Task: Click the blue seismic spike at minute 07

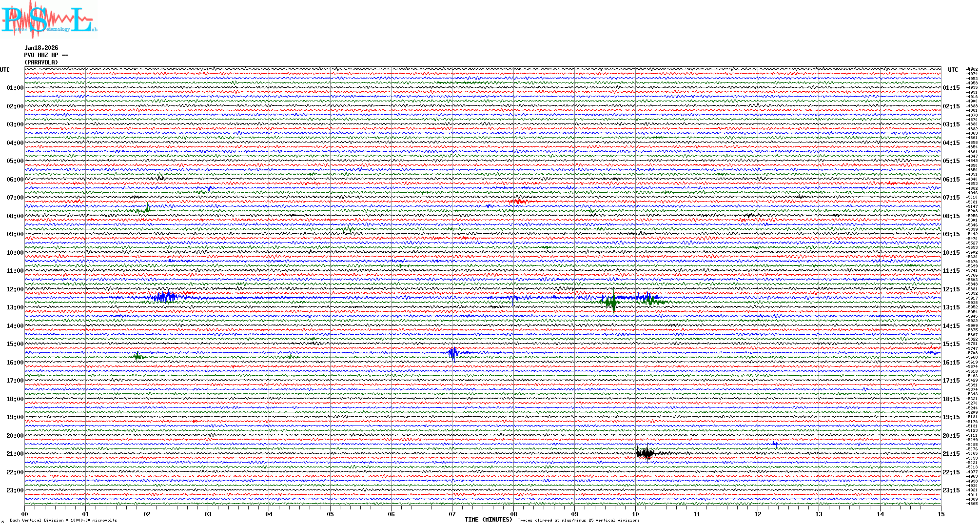Action: 453,353
